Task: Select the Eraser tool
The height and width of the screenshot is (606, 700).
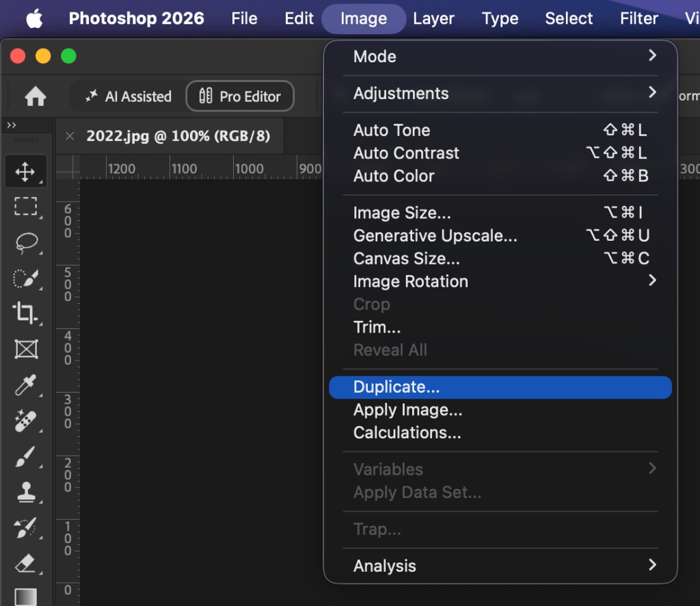Action: pyautogui.click(x=25, y=564)
